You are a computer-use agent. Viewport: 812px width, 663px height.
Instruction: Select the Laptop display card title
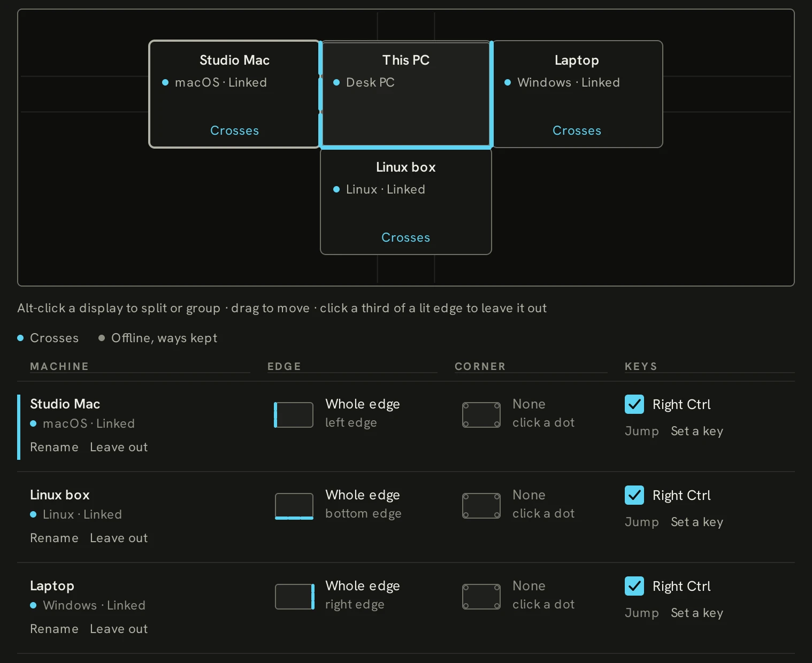pos(577,60)
